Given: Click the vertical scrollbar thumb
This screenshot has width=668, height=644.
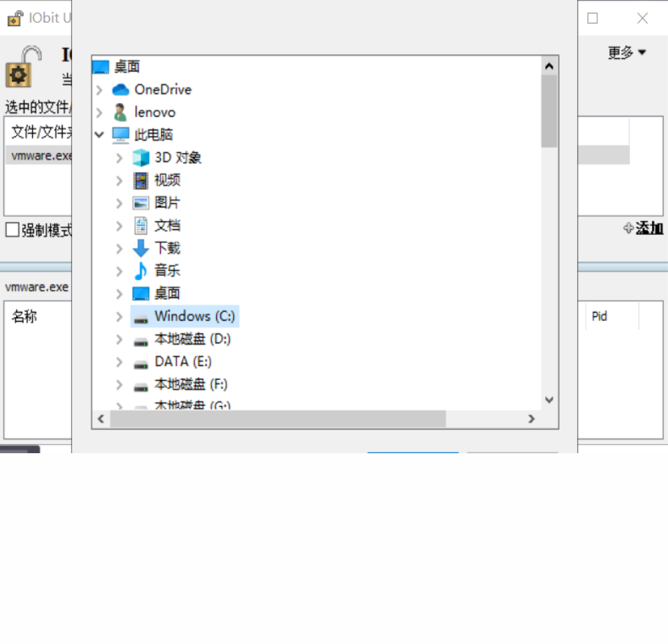Looking at the screenshot, I should click(x=549, y=112).
